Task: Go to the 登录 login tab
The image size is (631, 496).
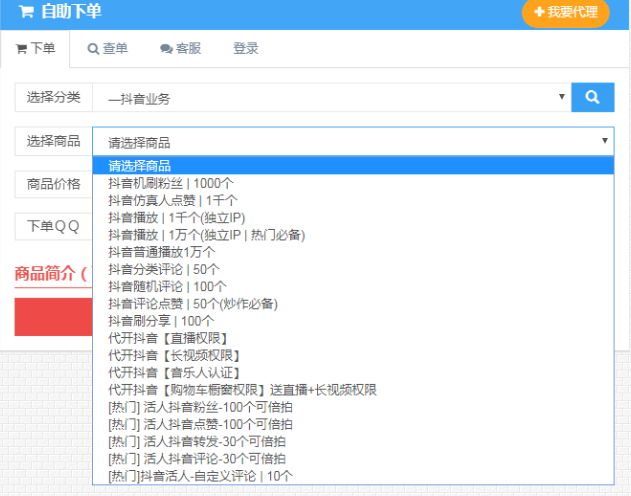Action: (245, 49)
